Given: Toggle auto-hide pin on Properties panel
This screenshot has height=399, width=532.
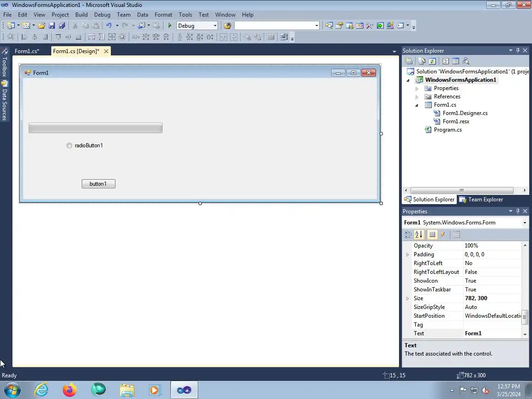Looking at the screenshot, I should pyautogui.click(x=518, y=212).
